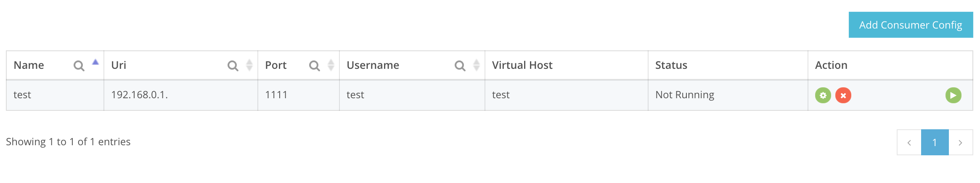Toggle sort arrow on Name column
Viewport: 980px width, 183px height.
pyautogui.click(x=95, y=62)
